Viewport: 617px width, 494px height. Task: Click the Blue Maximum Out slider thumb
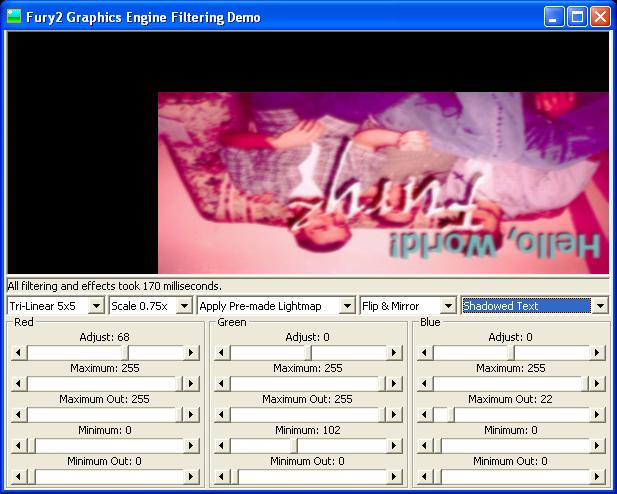pyautogui.click(x=449, y=415)
